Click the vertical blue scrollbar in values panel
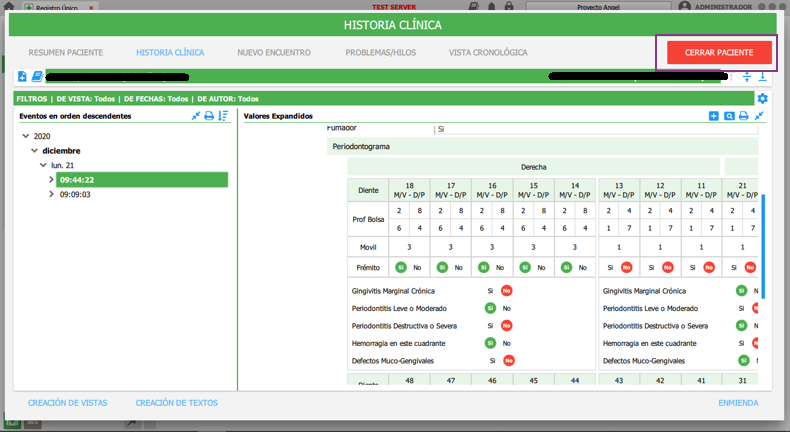The height and width of the screenshot is (432, 790). 763,246
